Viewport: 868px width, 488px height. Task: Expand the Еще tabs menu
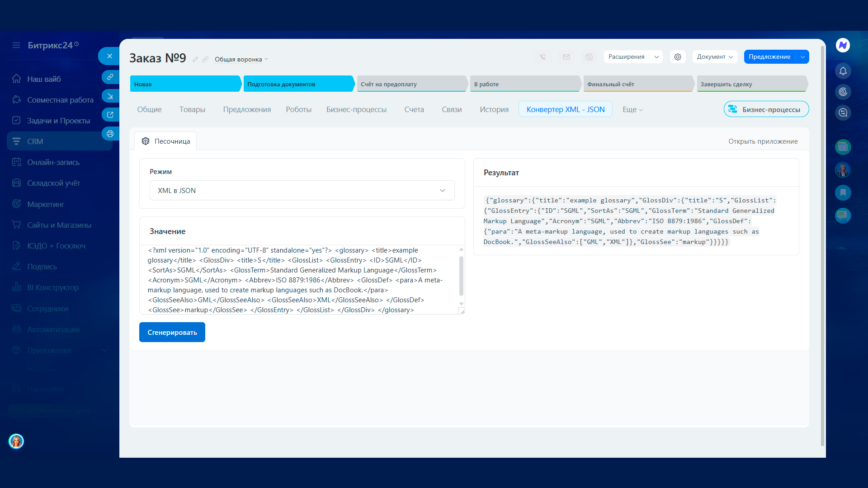point(632,109)
